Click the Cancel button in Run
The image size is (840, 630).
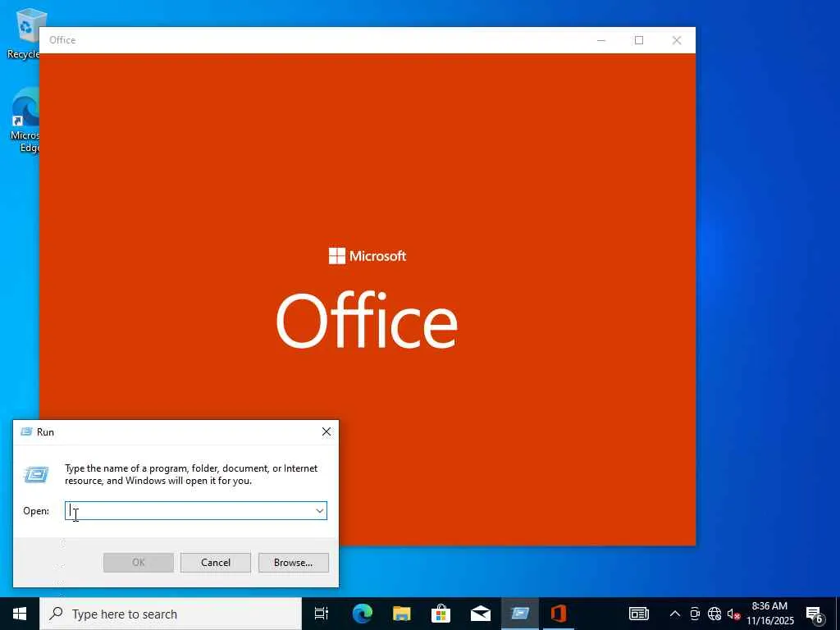(x=216, y=563)
